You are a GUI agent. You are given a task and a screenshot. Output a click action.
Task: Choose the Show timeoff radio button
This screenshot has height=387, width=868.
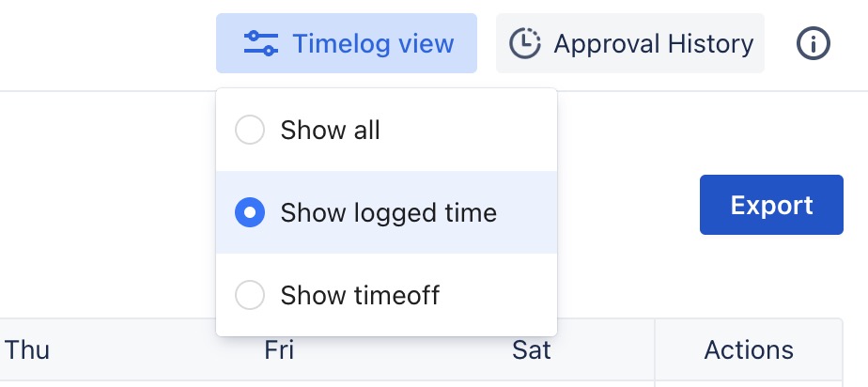pyautogui.click(x=250, y=296)
